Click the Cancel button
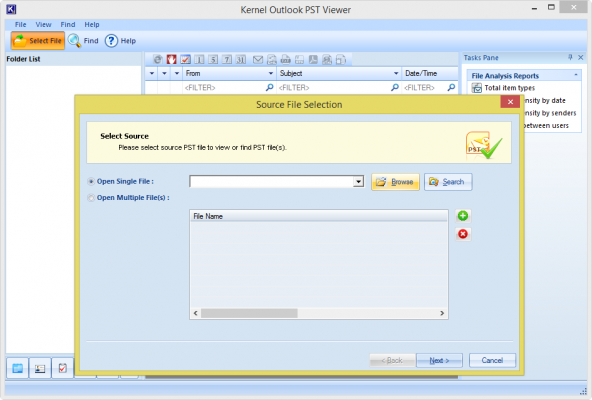 tap(492, 360)
